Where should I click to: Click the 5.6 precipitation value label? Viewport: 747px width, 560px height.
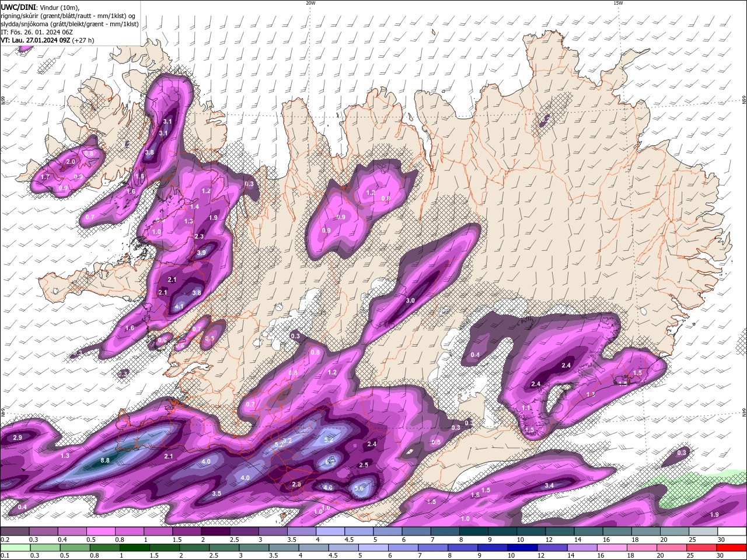point(359,489)
